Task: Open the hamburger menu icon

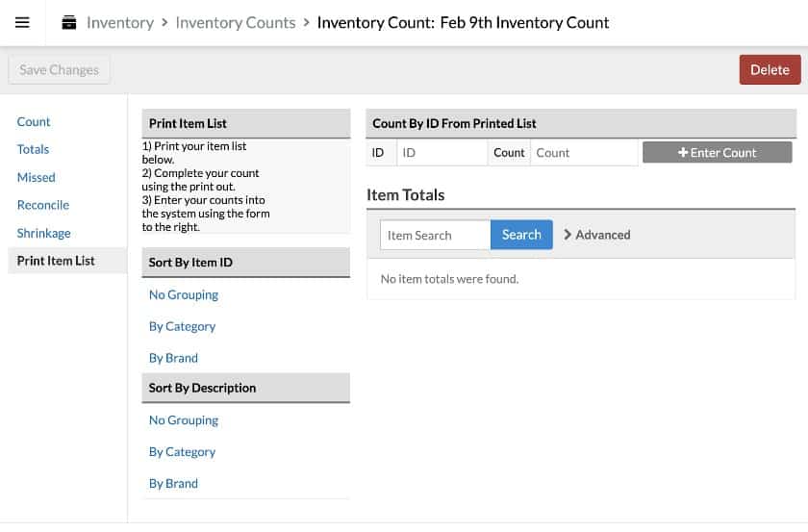Action: click(x=22, y=23)
